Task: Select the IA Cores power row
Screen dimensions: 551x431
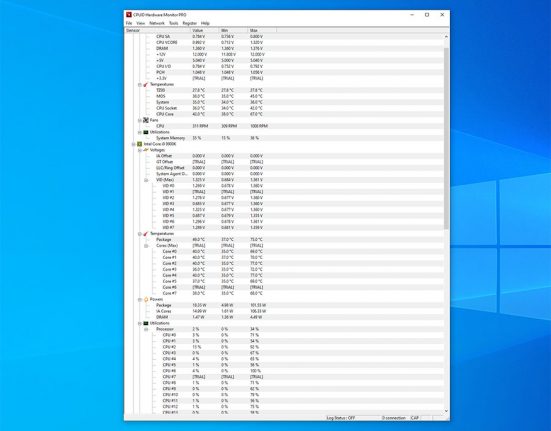Action: click(x=285, y=311)
